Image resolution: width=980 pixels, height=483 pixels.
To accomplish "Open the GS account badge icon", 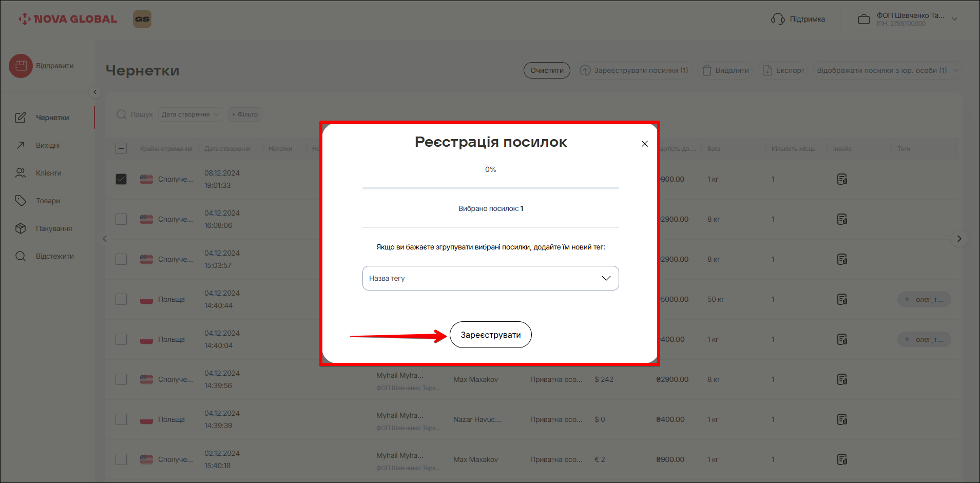I will (142, 19).
